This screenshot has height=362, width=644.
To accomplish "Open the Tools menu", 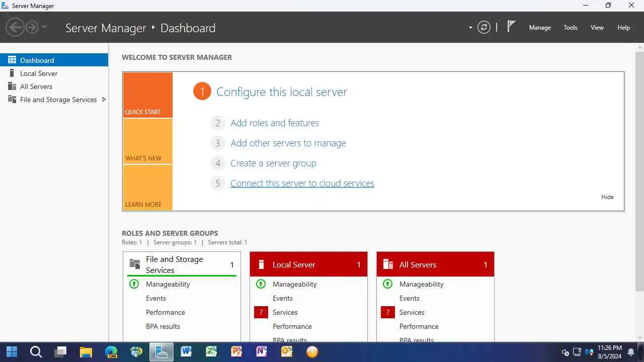I will [x=571, y=28].
